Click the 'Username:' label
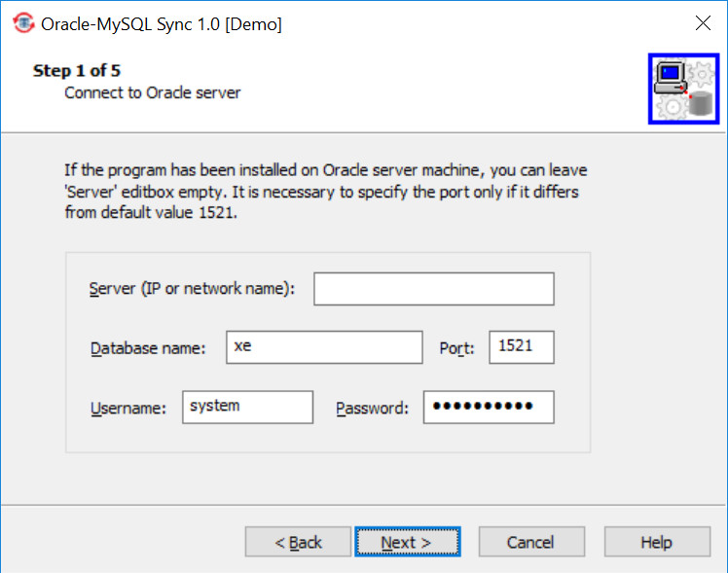Image resolution: width=728 pixels, height=573 pixels. (128, 408)
